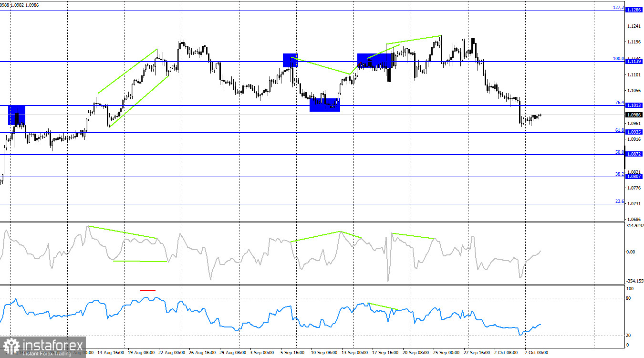
Task: Click the 76.4 Fibonacci level label
Action: coord(620,103)
